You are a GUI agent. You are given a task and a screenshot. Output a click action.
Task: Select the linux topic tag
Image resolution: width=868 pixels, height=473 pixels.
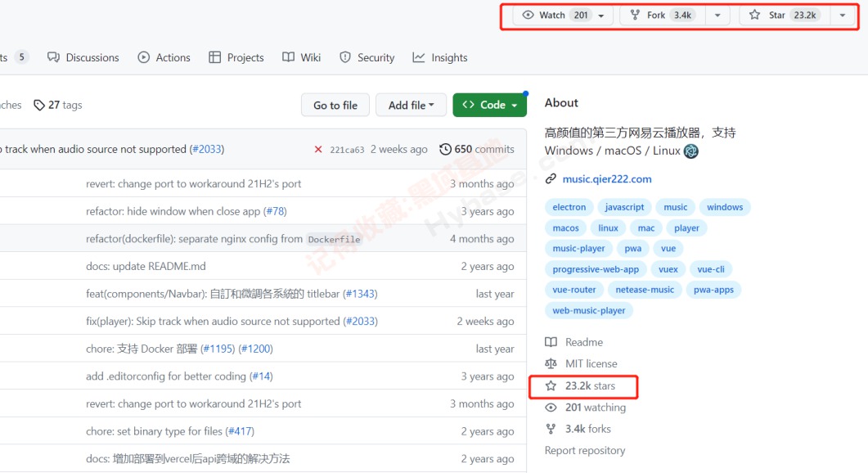tap(608, 228)
